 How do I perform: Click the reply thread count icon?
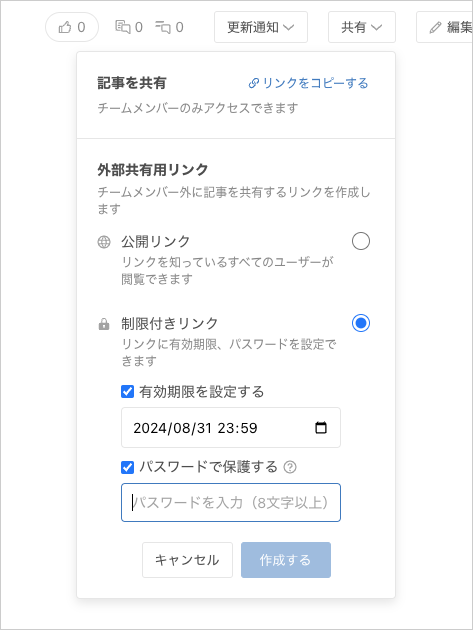click(x=163, y=27)
